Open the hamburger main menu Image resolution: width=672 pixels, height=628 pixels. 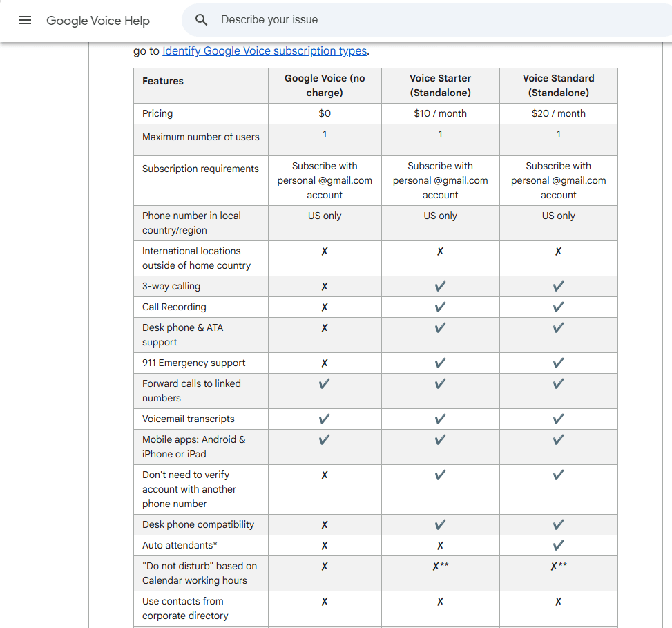point(25,20)
